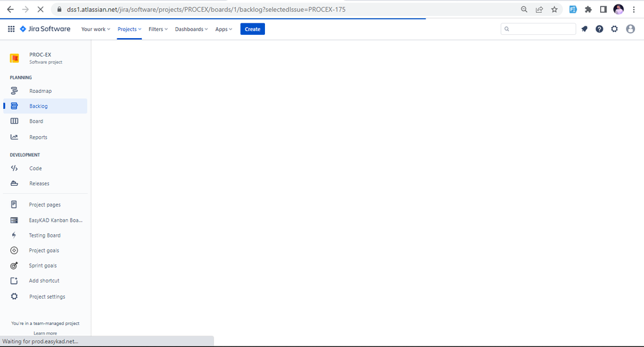Viewport: 644px width, 347px height.
Task: Bookmark this page with the star icon
Action: (x=554, y=10)
